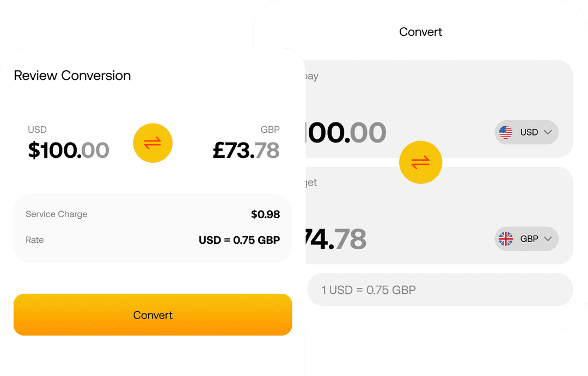The height and width of the screenshot is (376, 588).
Task: Click the Review Conversion heading
Action: pos(72,76)
